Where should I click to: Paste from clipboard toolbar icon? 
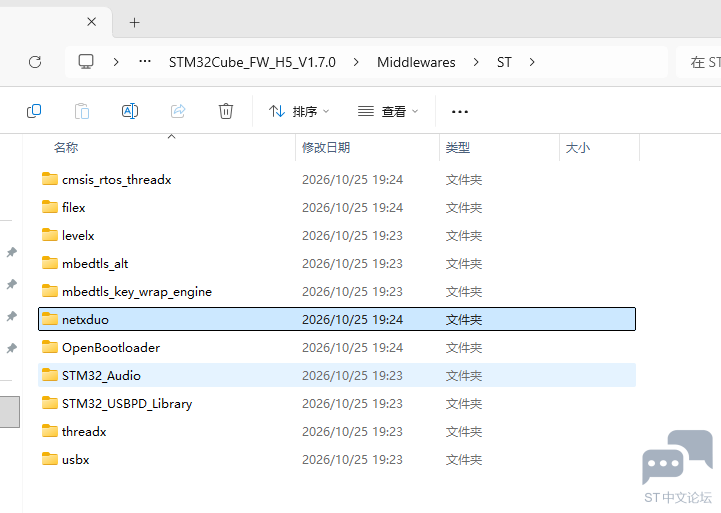coord(82,111)
